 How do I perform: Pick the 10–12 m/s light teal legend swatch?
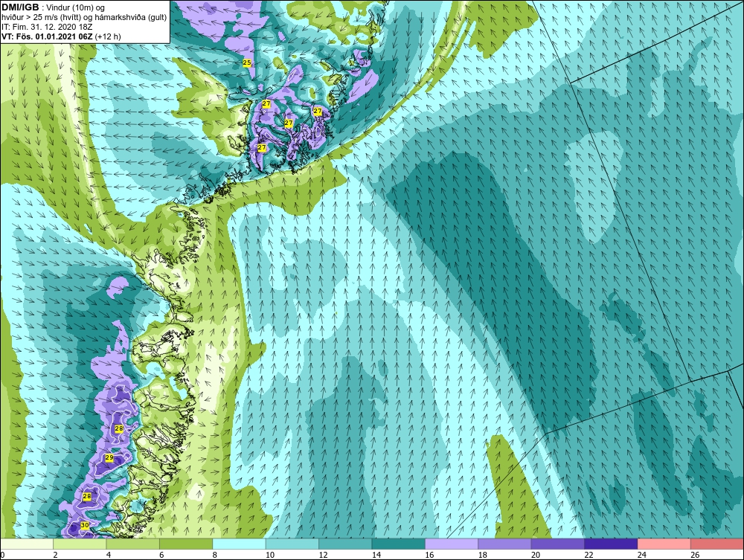coord(292,544)
